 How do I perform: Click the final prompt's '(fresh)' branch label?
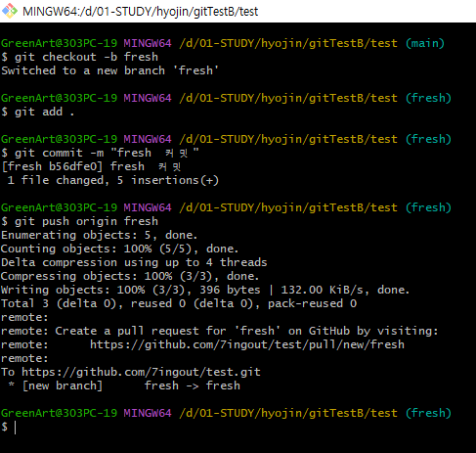(428, 413)
